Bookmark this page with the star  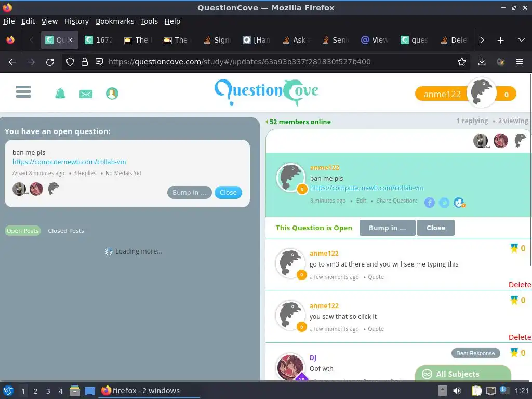461,62
